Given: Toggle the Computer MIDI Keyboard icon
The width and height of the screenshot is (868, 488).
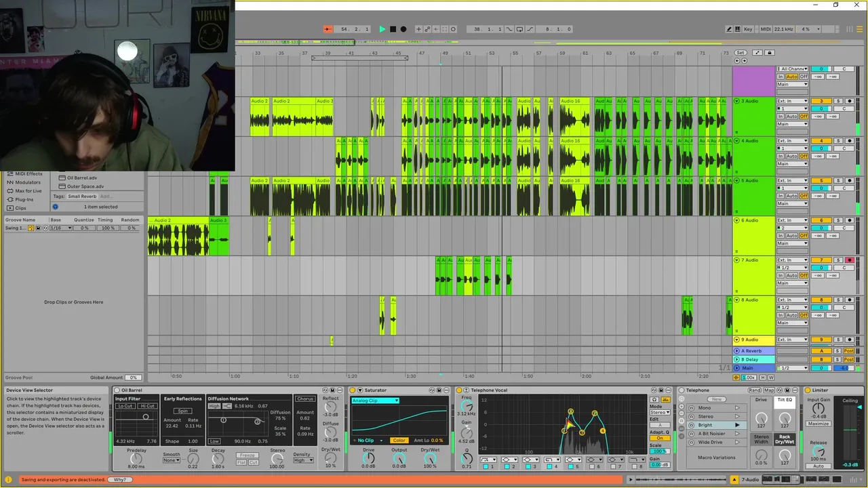Looking at the screenshot, I should [x=738, y=29].
